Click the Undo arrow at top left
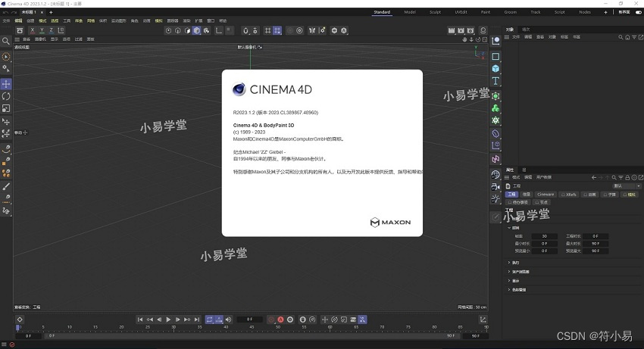 [x=6, y=12]
